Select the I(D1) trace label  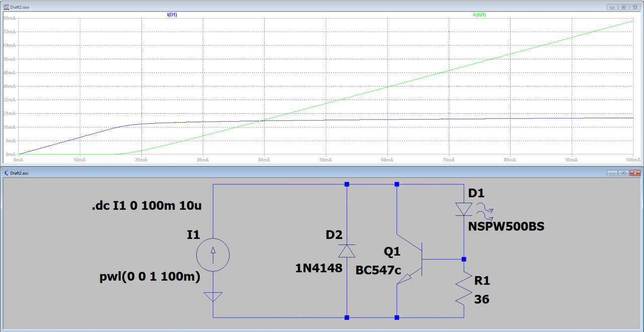click(x=172, y=15)
